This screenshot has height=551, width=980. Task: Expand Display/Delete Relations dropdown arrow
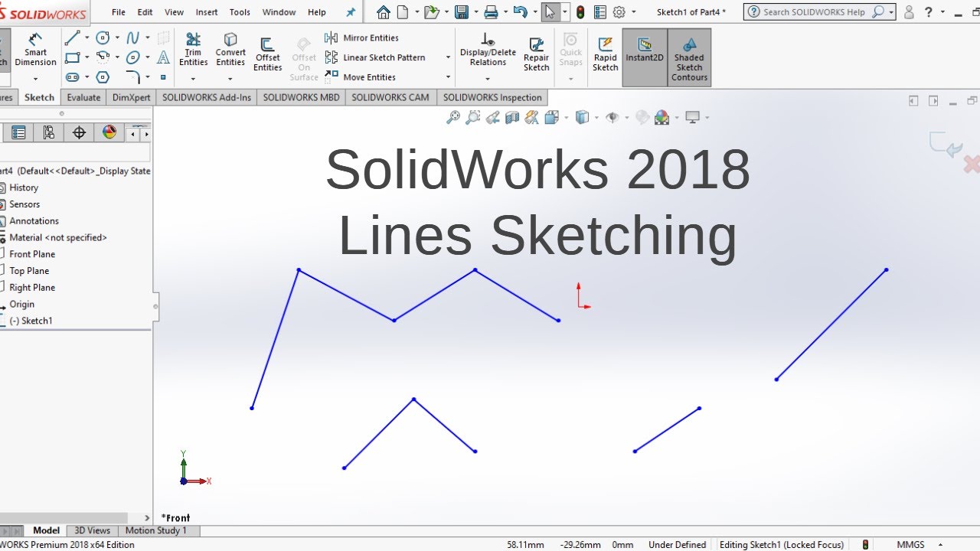[488, 78]
